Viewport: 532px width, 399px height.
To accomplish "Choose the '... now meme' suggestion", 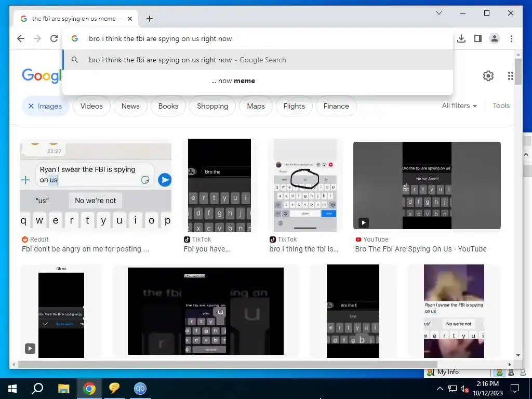I will (x=258, y=81).
